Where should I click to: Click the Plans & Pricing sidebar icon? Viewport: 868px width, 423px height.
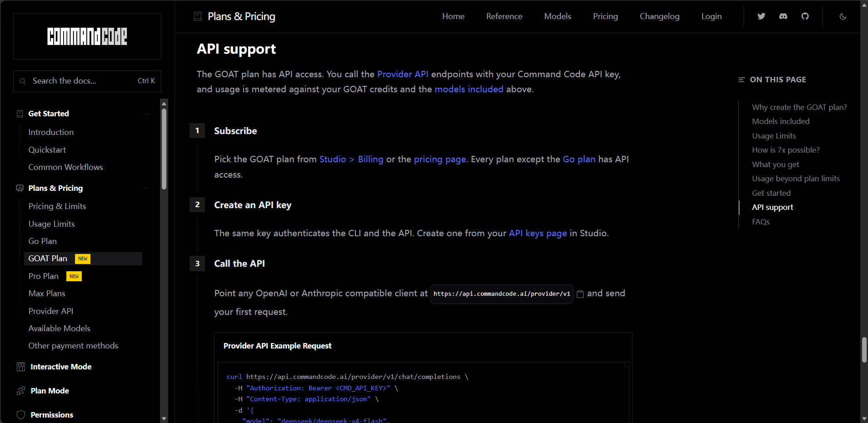[20, 188]
